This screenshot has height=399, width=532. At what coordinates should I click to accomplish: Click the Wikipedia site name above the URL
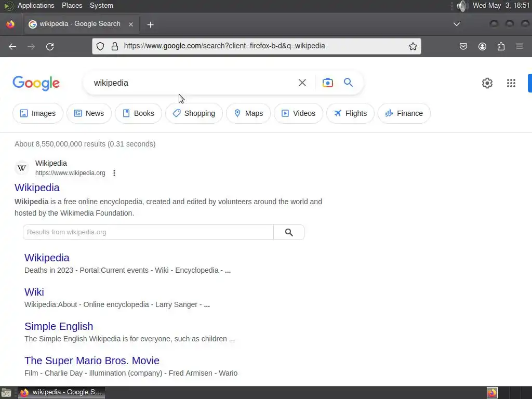coord(51,163)
